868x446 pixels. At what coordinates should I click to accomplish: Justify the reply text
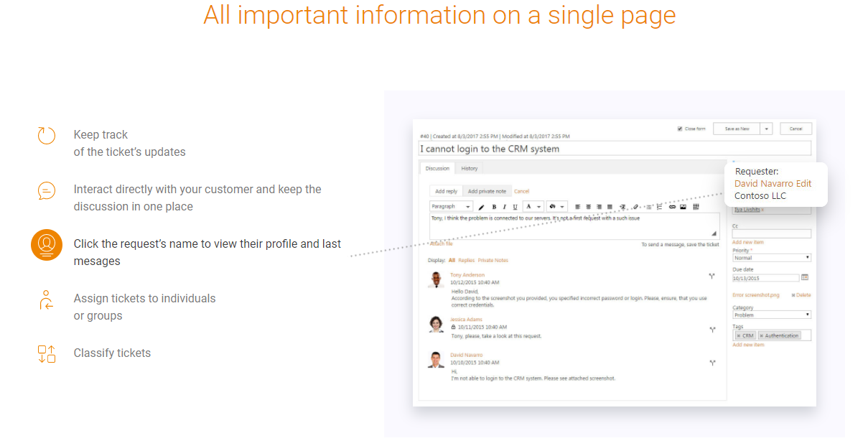click(x=610, y=207)
